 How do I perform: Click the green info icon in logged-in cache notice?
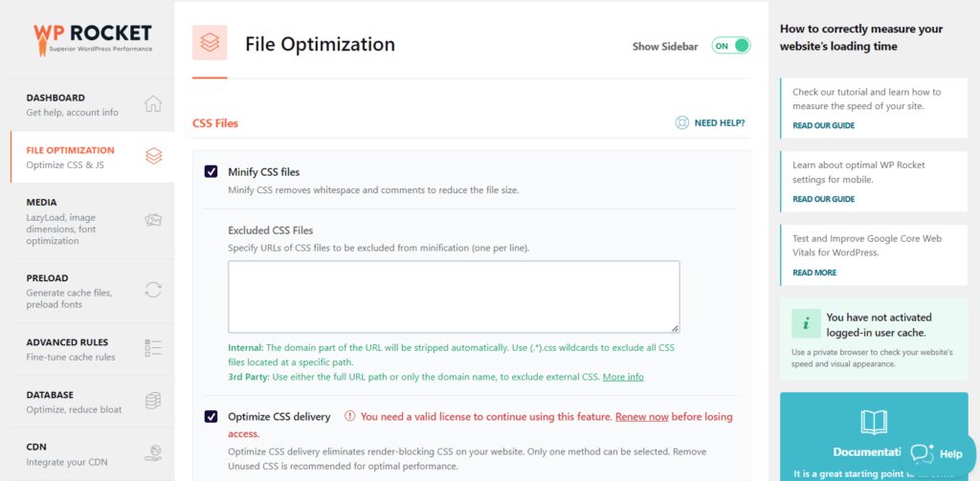[806, 323]
